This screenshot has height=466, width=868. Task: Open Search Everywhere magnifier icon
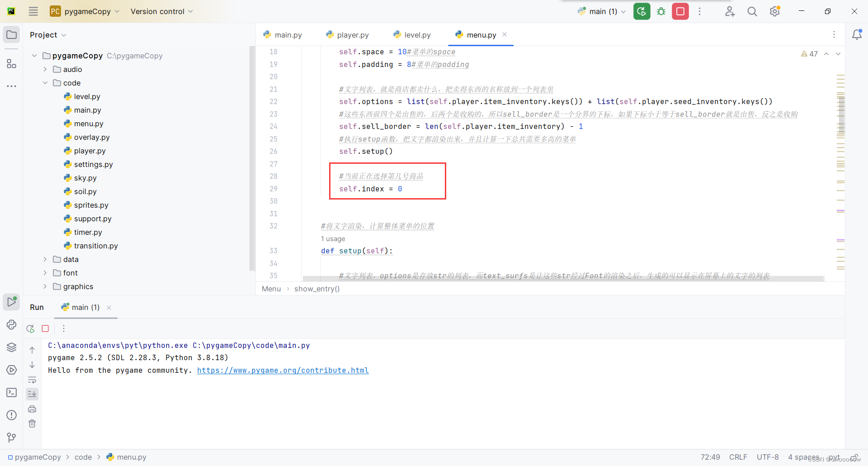(752, 11)
